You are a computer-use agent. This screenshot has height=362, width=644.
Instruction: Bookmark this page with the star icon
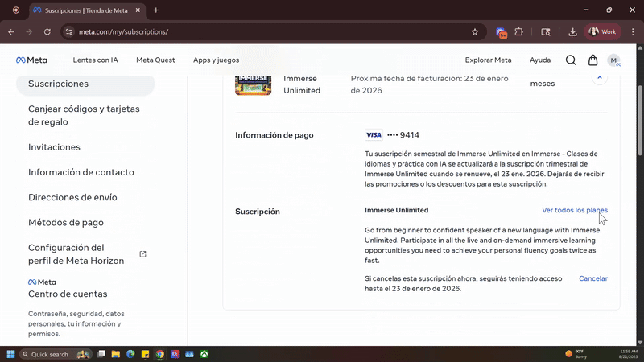click(x=475, y=32)
